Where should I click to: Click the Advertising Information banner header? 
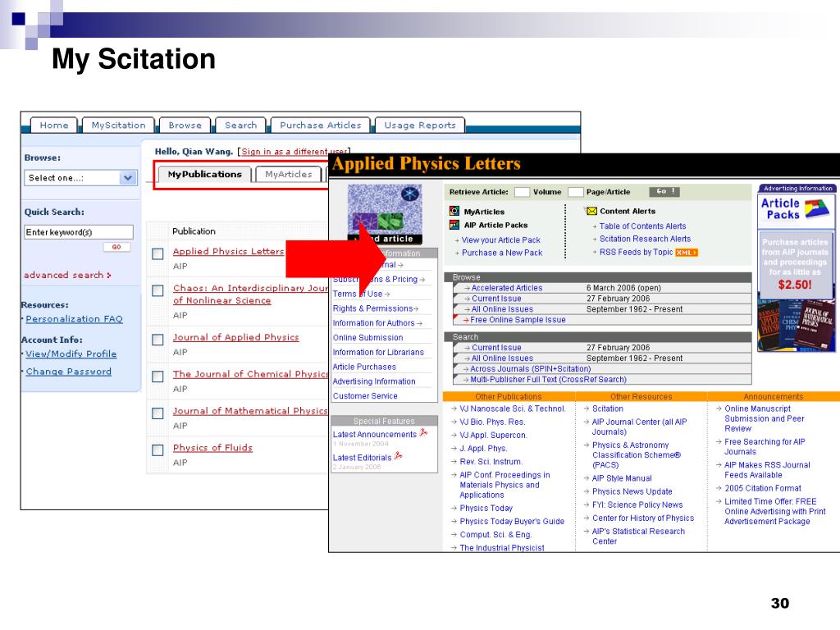point(797,188)
